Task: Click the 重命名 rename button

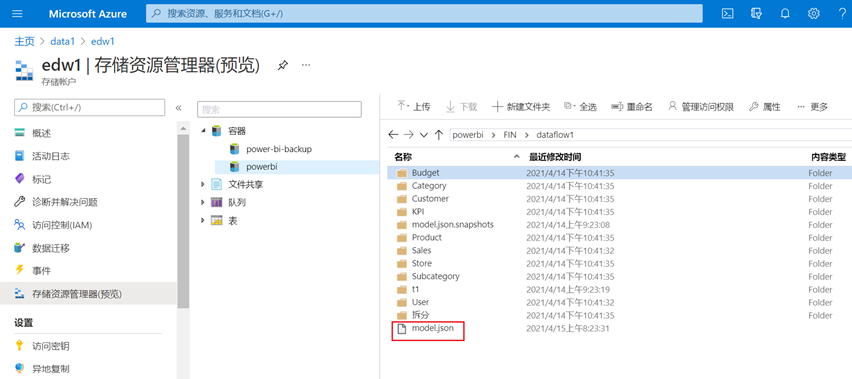Action: (631, 107)
